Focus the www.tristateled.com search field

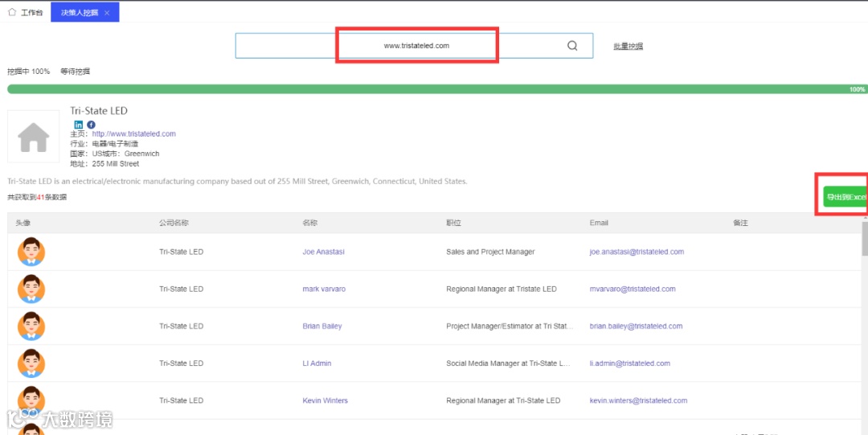[414, 46]
